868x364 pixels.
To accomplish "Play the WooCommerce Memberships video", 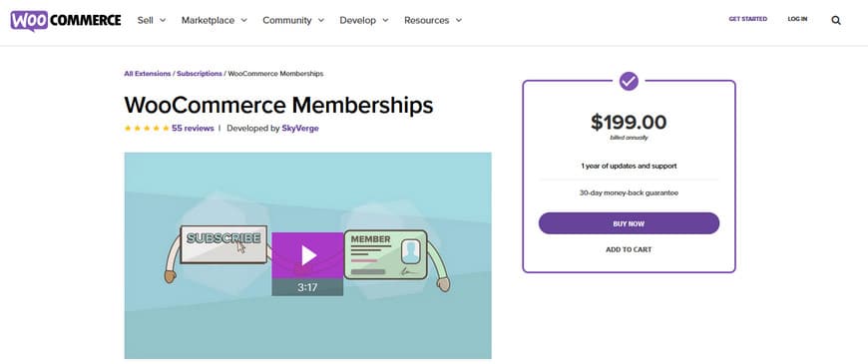I will tap(307, 255).
